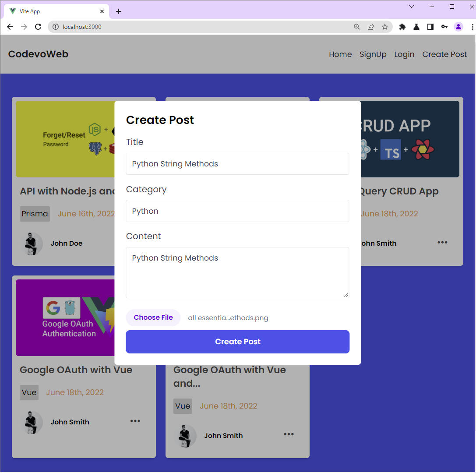Click the browser extensions puzzle icon
Viewport: 476px width, 473px height.
(402, 27)
